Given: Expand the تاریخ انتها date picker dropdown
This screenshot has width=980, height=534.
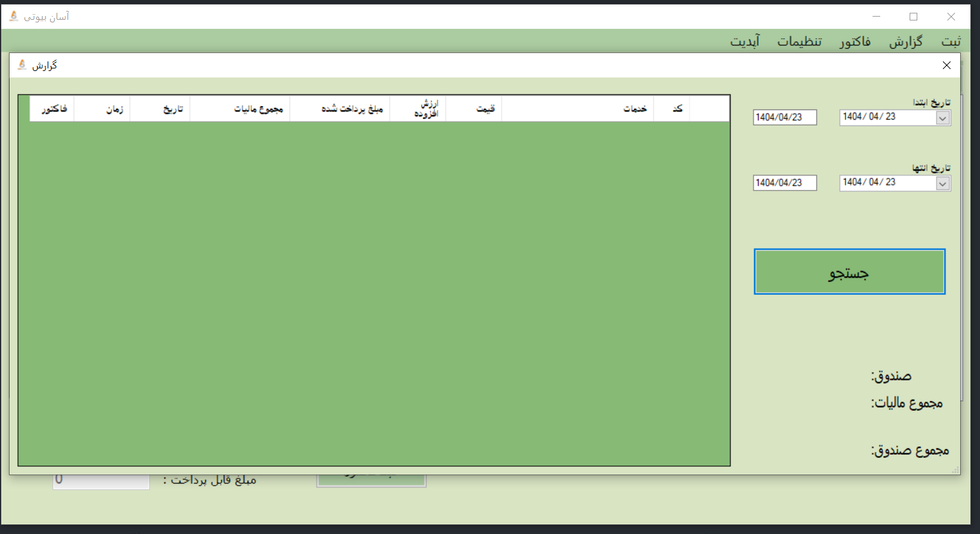Looking at the screenshot, I should tap(942, 184).
